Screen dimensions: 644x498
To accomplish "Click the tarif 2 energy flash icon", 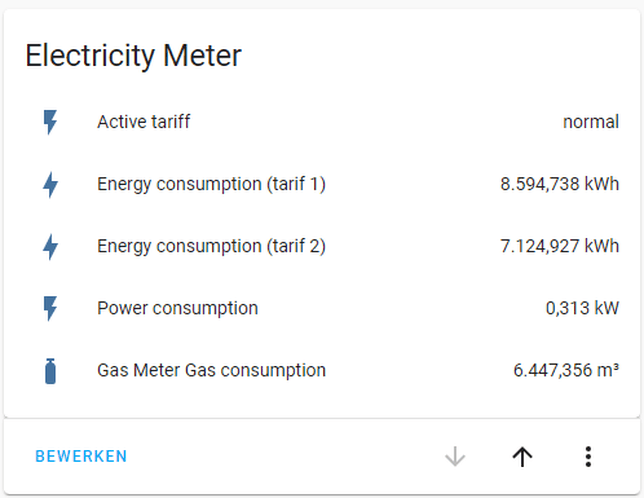I will [50, 246].
